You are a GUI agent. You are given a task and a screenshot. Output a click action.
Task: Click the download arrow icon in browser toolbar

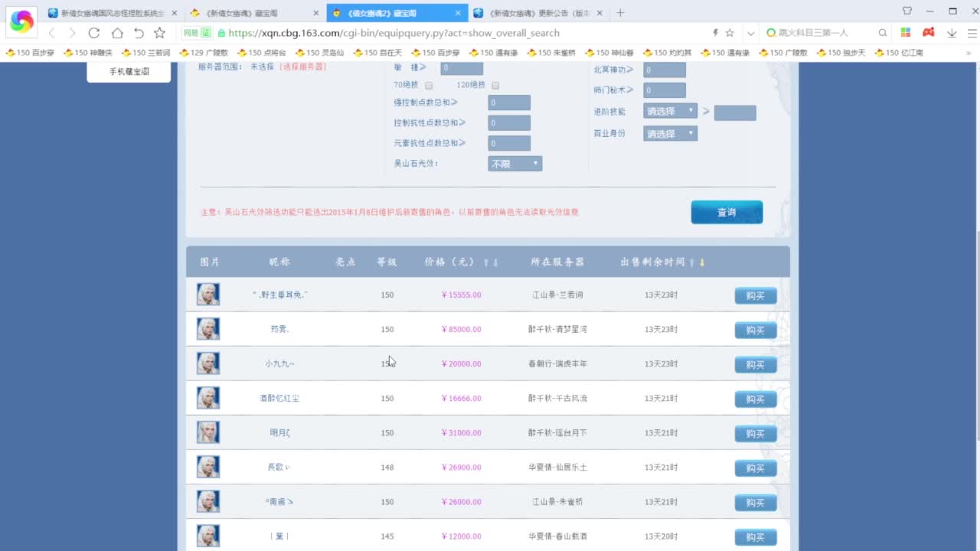point(952,33)
